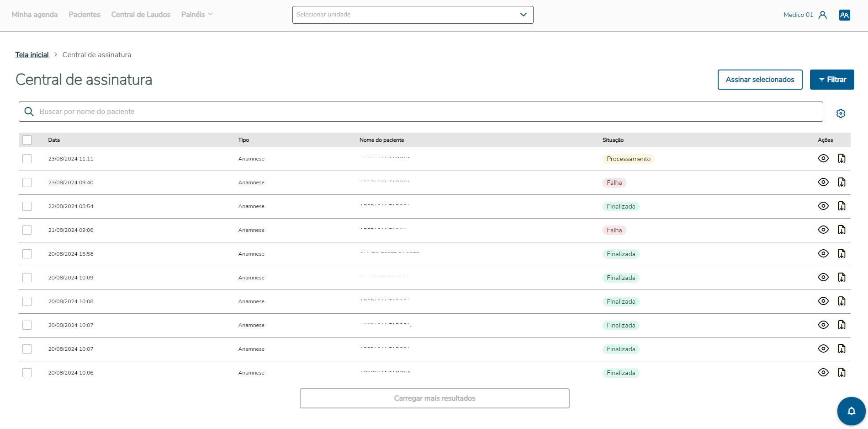Click the view eye icon for 23/08/2024 11:11

(x=823, y=159)
